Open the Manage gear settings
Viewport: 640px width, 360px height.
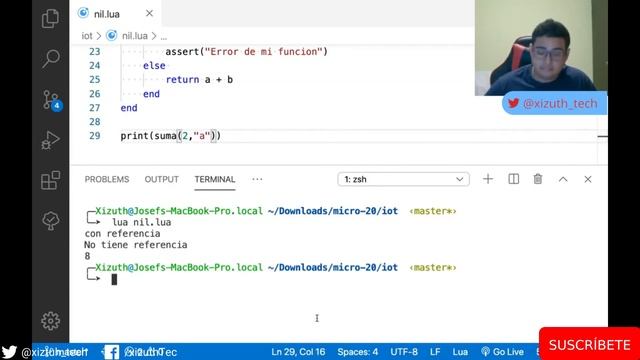pos(51,321)
